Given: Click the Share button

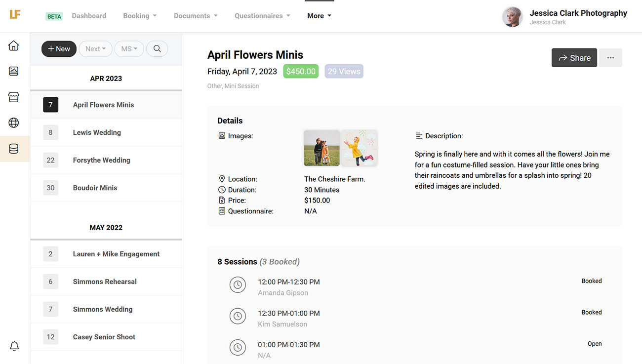Looking at the screenshot, I should tap(574, 58).
